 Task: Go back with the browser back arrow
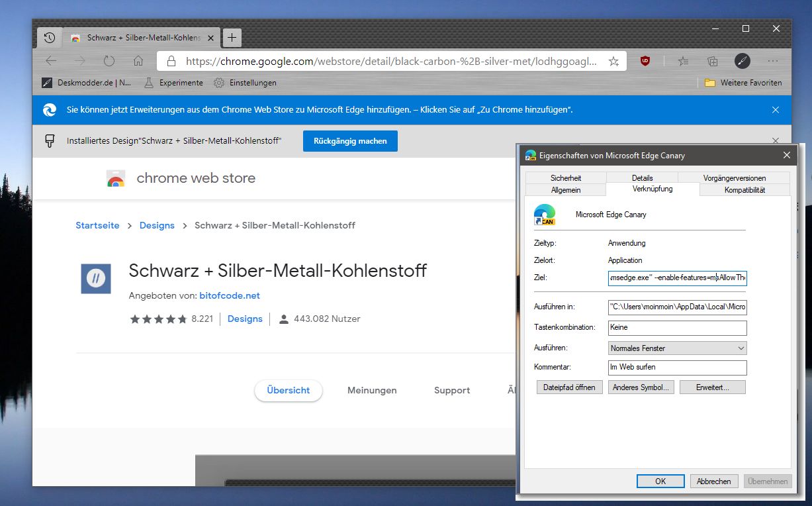pyautogui.click(x=51, y=61)
